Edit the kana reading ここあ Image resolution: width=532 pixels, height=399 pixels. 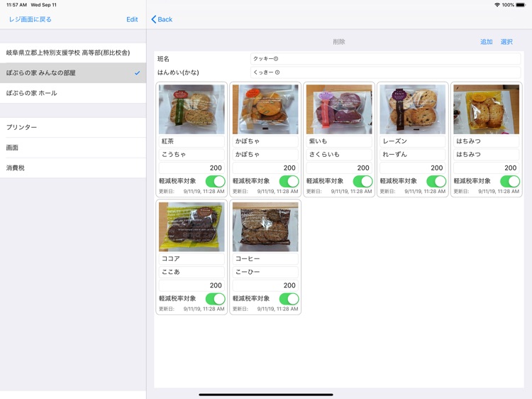coord(192,272)
